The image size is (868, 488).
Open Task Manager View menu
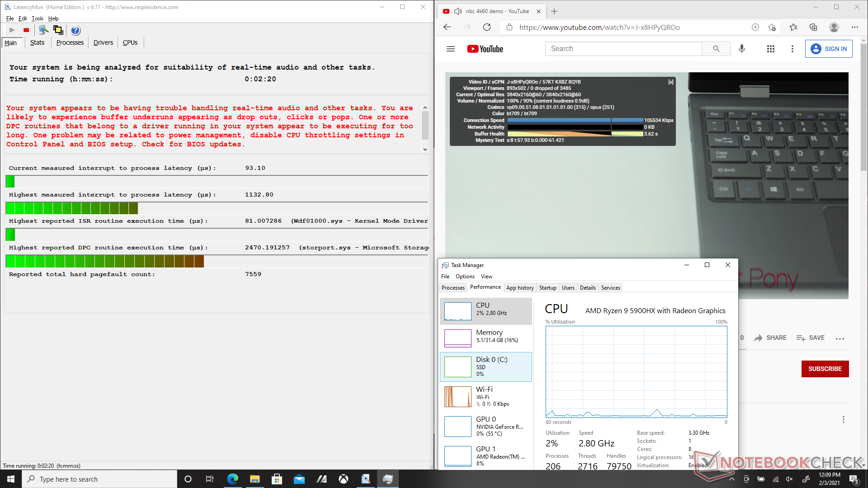click(x=486, y=276)
